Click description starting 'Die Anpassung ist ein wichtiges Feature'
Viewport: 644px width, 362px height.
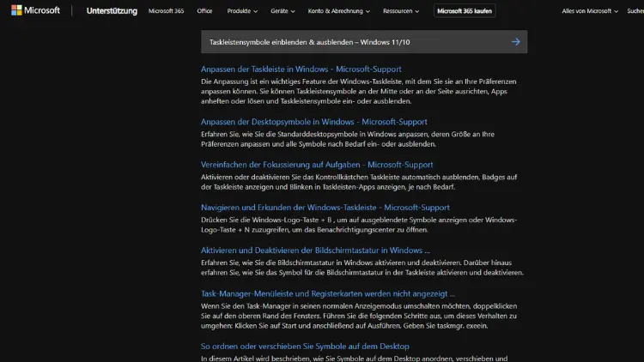point(359,91)
